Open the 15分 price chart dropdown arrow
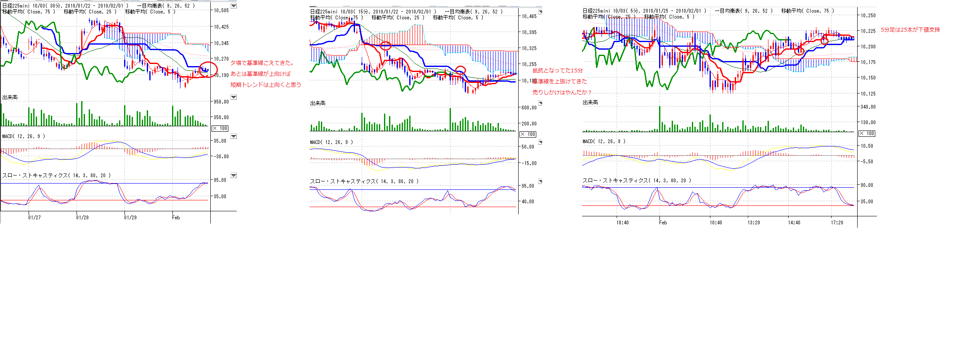980x346 pixels. click(540, 12)
